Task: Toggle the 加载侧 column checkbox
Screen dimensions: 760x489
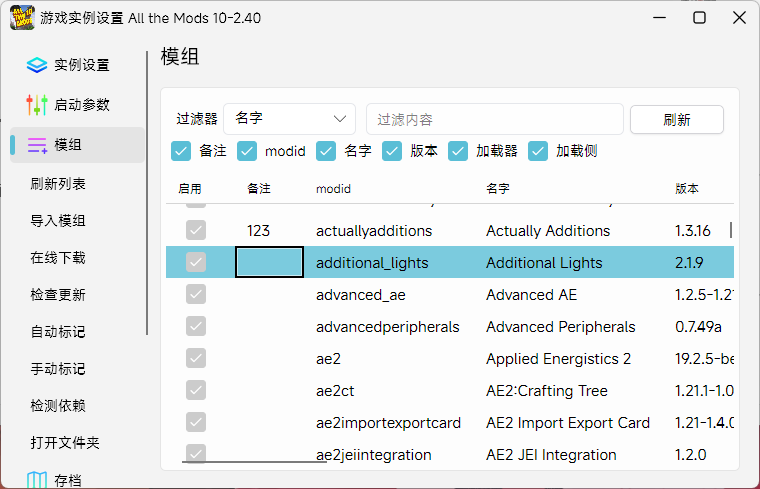Action: pyautogui.click(x=538, y=151)
